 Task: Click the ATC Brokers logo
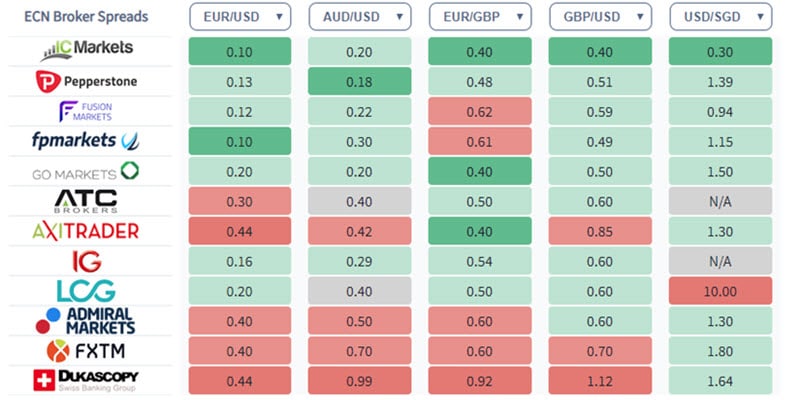(87, 200)
